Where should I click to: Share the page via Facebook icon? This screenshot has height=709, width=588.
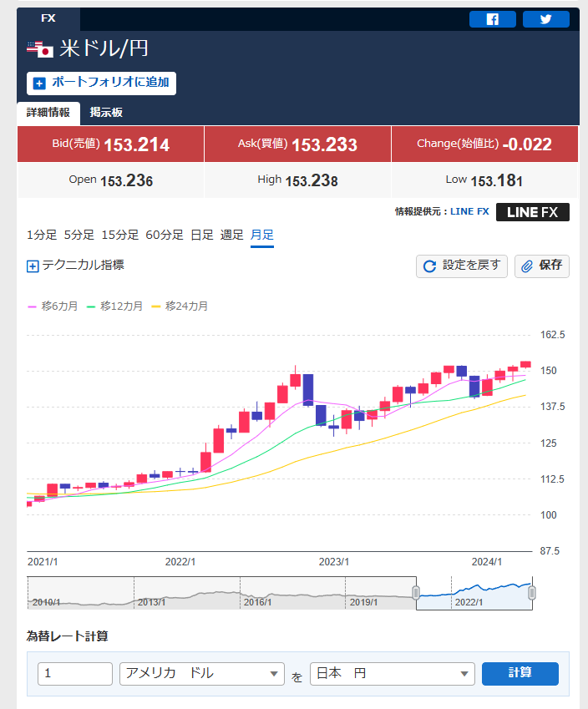[x=492, y=19]
